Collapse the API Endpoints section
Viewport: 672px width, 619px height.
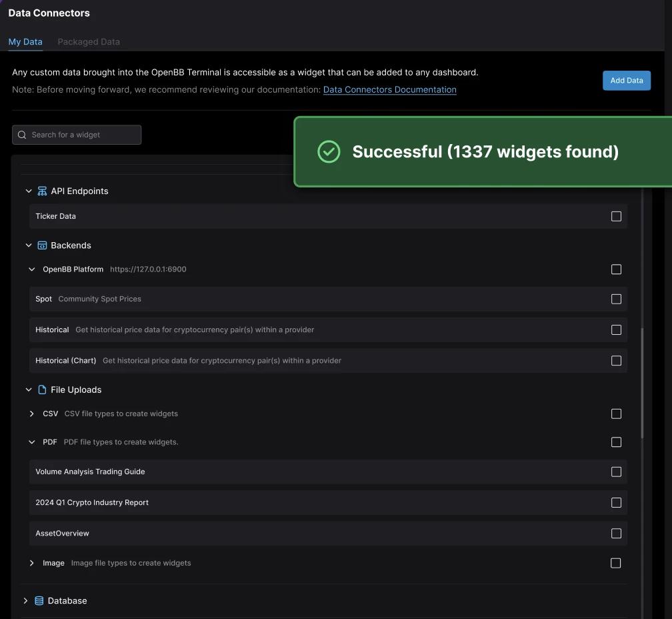point(29,191)
